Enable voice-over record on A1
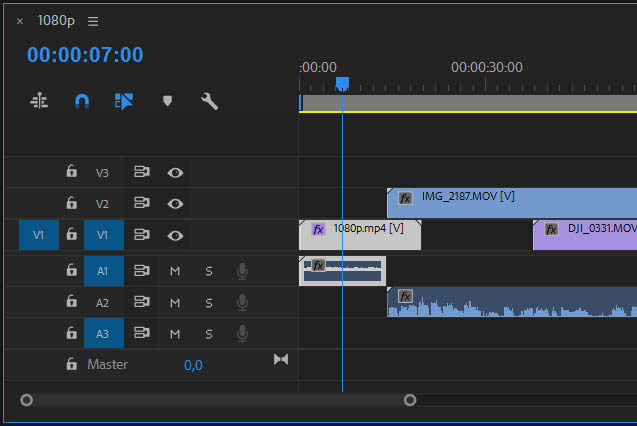Viewport: 637px width, 426px height. coord(242,271)
